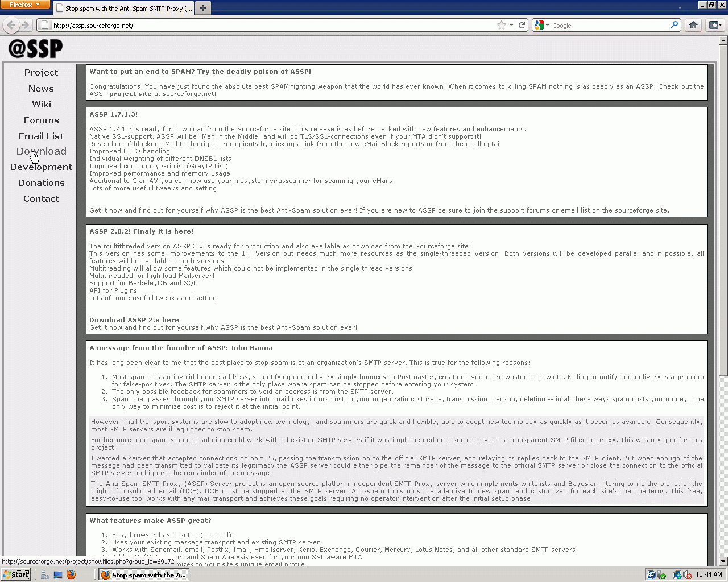
Task: Open the Project page from the sidebar
Action: click(x=41, y=73)
